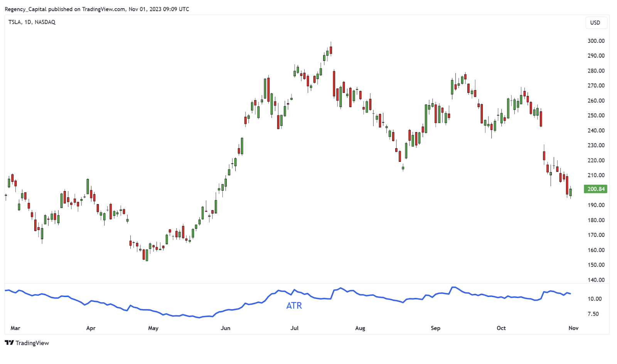The width and height of the screenshot is (617, 364).
Task: Select the Aug date axis label
Action: pos(360,328)
